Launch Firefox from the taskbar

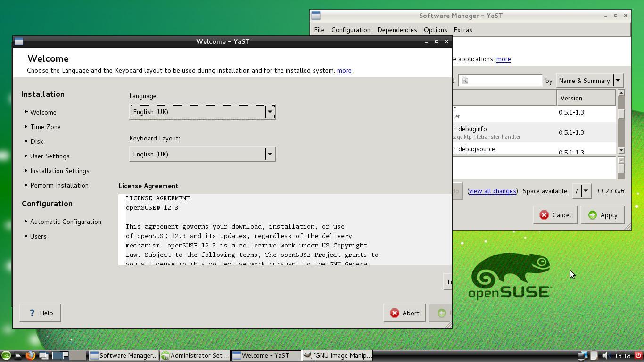pyautogui.click(x=30, y=355)
